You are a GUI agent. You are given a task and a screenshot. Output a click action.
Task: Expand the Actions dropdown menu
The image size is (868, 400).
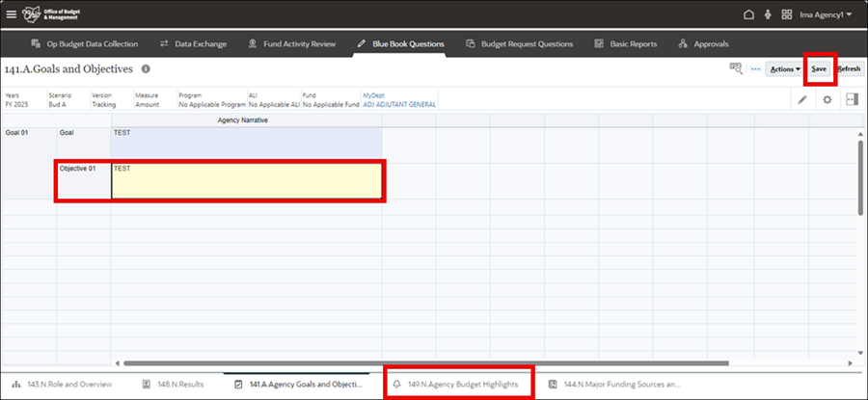pyautogui.click(x=784, y=69)
